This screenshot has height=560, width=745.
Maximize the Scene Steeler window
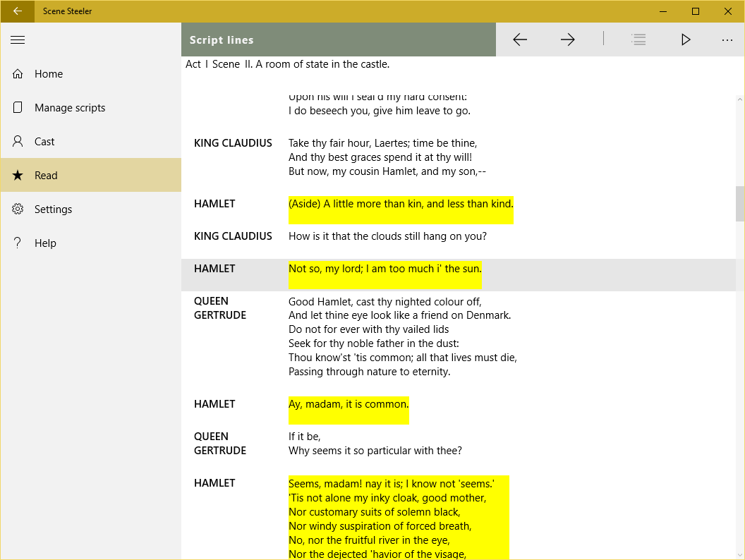(696, 11)
